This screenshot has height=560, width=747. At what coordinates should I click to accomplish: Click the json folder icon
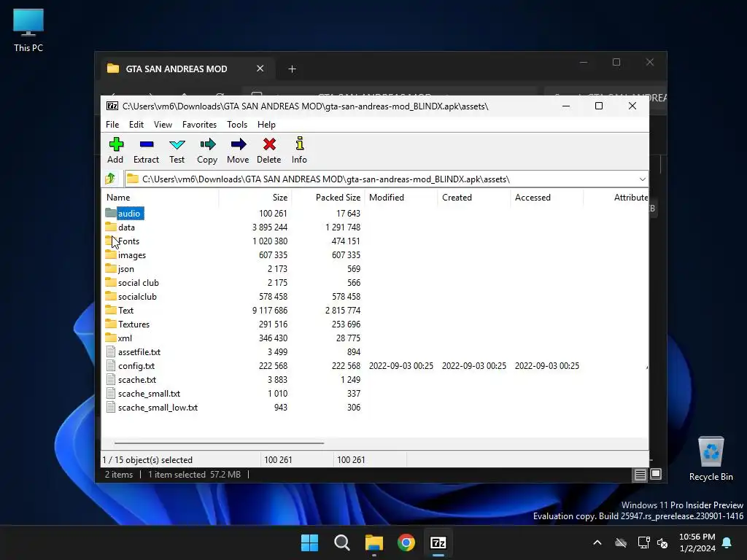pyautogui.click(x=111, y=268)
